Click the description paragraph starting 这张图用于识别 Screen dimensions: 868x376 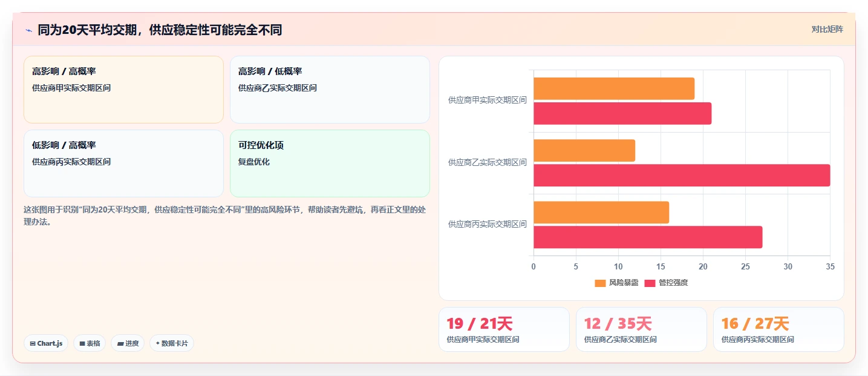(x=225, y=216)
